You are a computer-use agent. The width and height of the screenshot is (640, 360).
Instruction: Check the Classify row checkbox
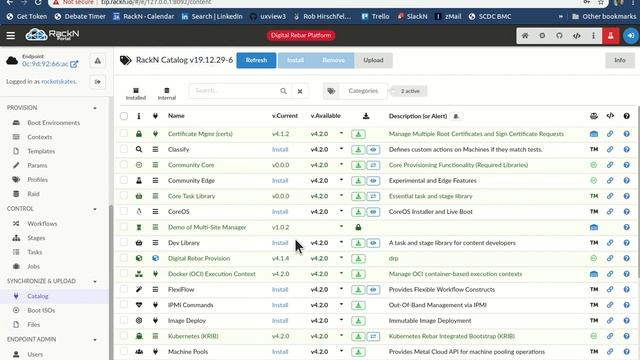(x=124, y=149)
